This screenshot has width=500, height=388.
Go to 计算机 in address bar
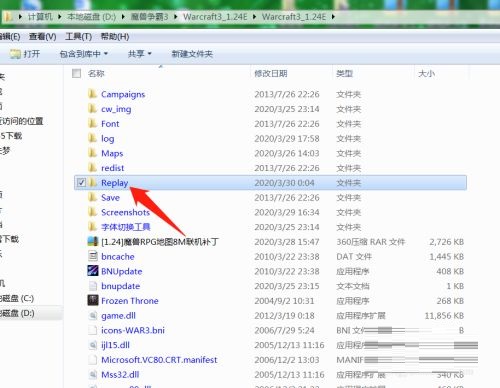pos(40,16)
